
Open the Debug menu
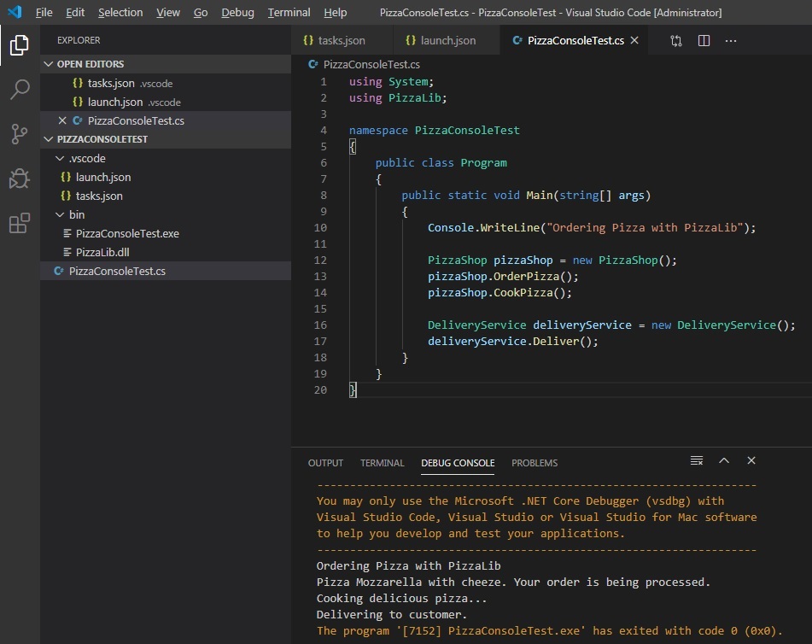pos(237,13)
